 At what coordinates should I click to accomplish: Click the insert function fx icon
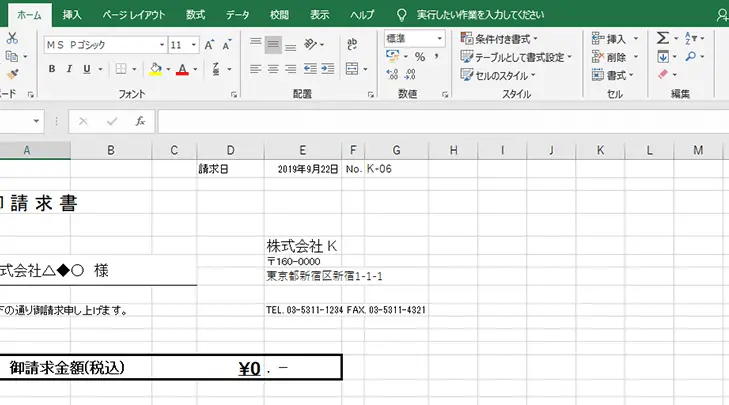[x=140, y=121]
